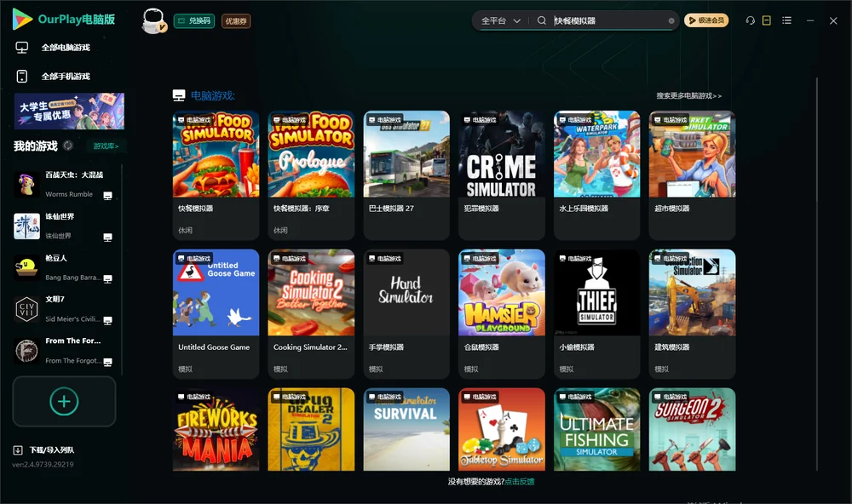Open Untitled Goose Game card

tap(216, 314)
